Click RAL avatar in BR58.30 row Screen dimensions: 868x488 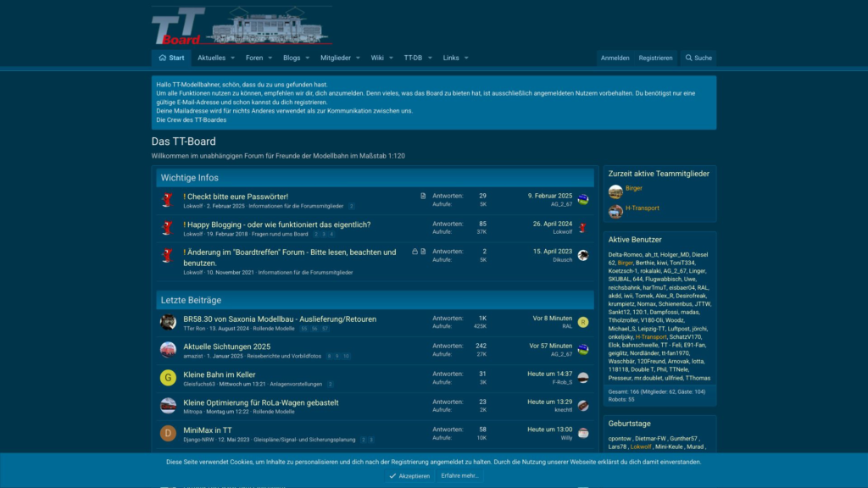click(x=583, y=322)
